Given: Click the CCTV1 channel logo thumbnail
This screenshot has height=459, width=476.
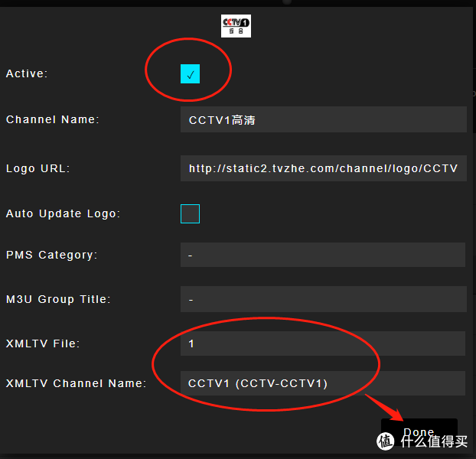Looking at the screenshot, I should click(236, 26).
